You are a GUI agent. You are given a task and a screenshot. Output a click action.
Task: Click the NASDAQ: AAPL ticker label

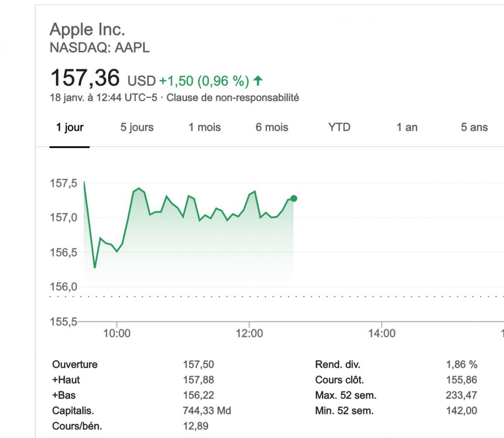[99, 47]
